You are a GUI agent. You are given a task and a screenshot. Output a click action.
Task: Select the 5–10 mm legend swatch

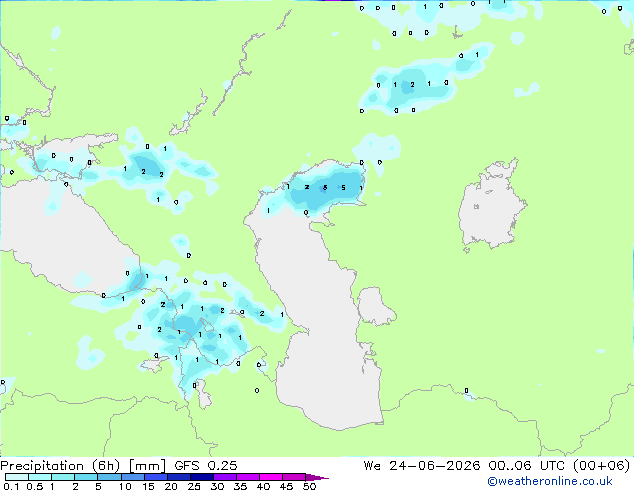pyautogui.click(x=109, y=477)
